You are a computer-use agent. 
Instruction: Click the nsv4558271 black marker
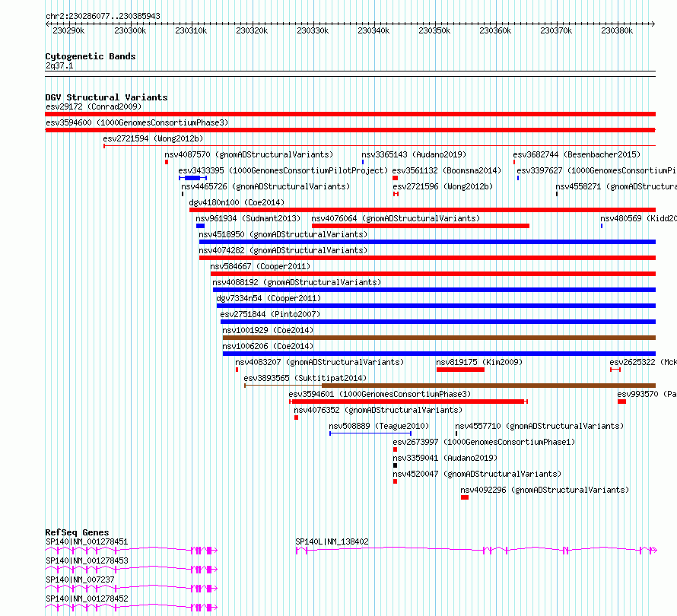(557, 194)
